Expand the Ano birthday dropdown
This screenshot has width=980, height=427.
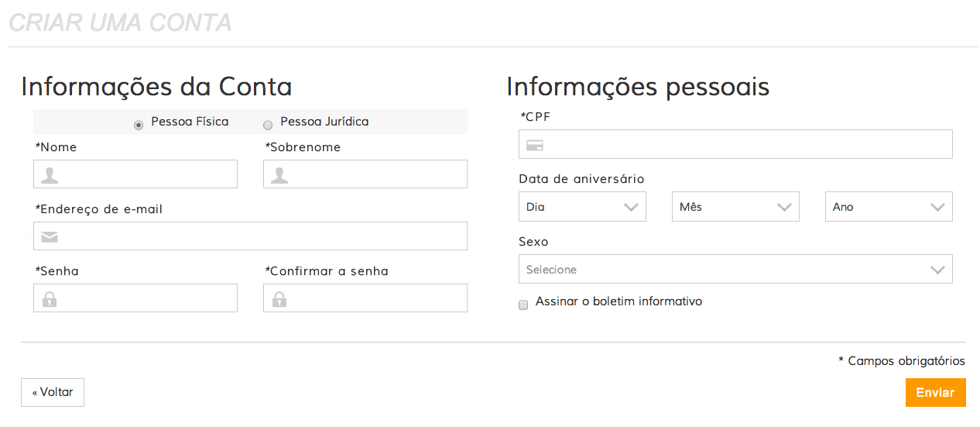[x=889, y=207]
